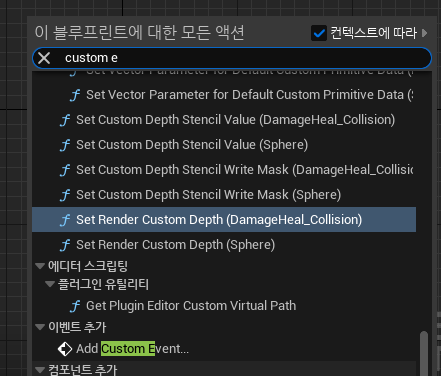
Task: Open the arrow next to 컨텍스트에 따라
Action: 424,33
